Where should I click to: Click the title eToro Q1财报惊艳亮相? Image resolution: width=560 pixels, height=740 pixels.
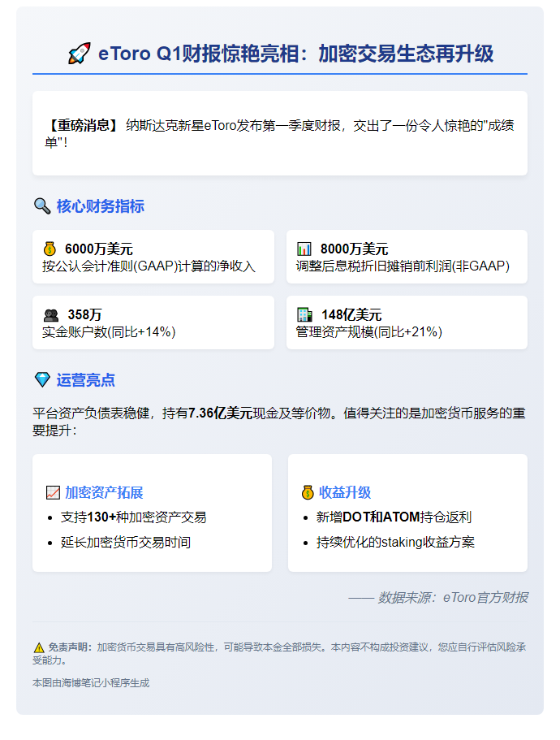(198, 54)
